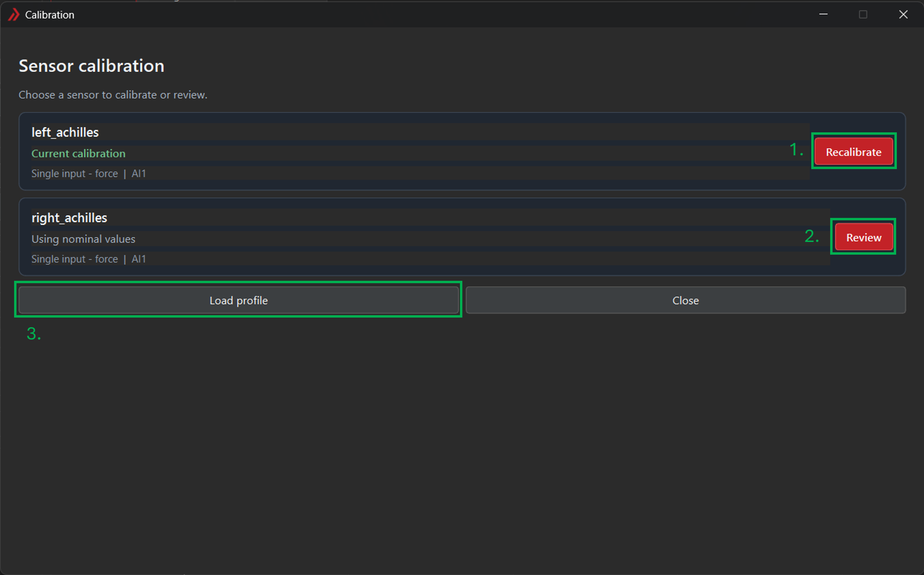Image resolution: width=924 pixels, height=575 pixels.
Task: Click the 'Using nominal values' status text
Action: [83, 239]
